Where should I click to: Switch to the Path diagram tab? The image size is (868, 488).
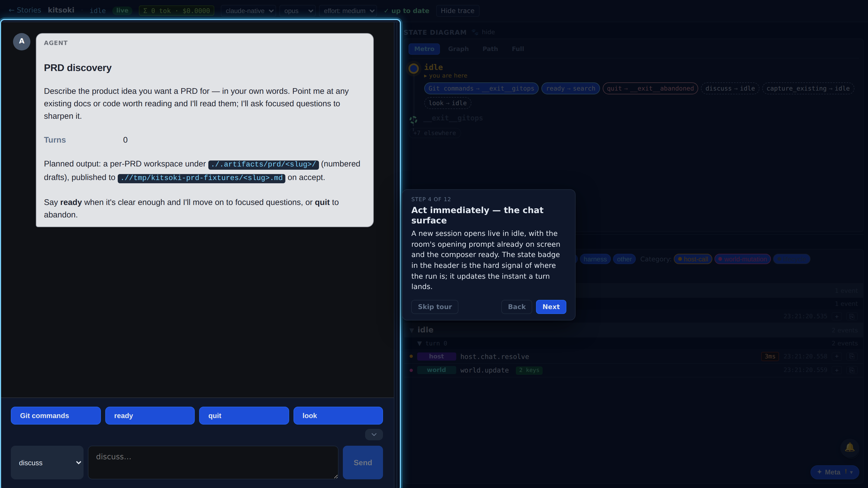(x=490, y=49)
